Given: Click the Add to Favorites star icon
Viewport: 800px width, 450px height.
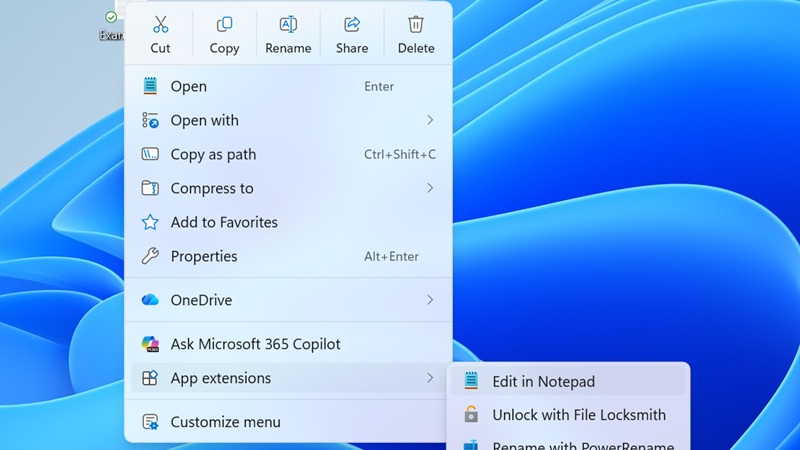Looking at the screenshot, I should point(150,222).
